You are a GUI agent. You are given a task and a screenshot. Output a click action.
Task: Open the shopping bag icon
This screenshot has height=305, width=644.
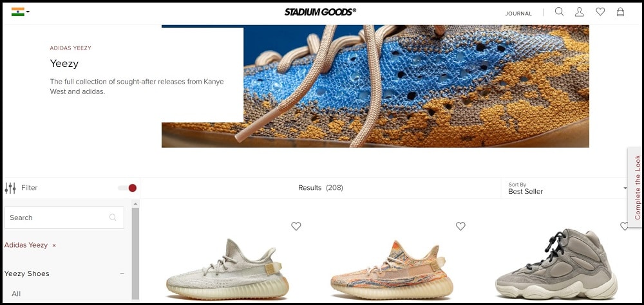(620, 12)
